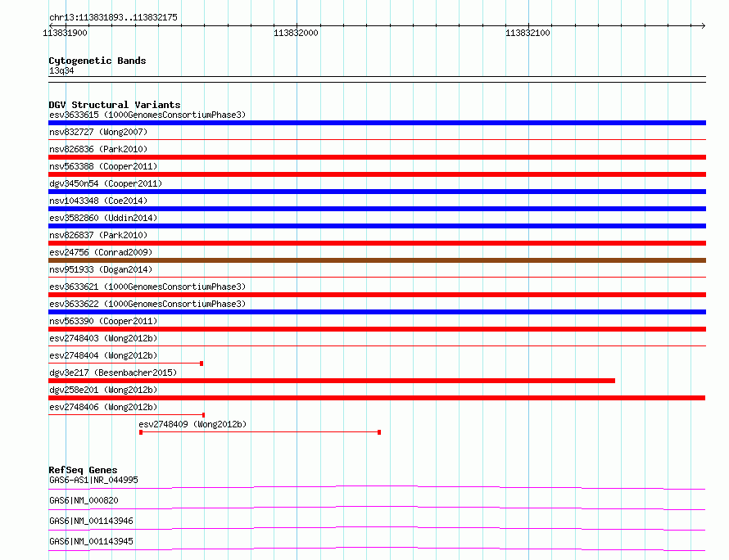Select the blue bar under esv3633615

pyautogui.click(x=377, y=123)
